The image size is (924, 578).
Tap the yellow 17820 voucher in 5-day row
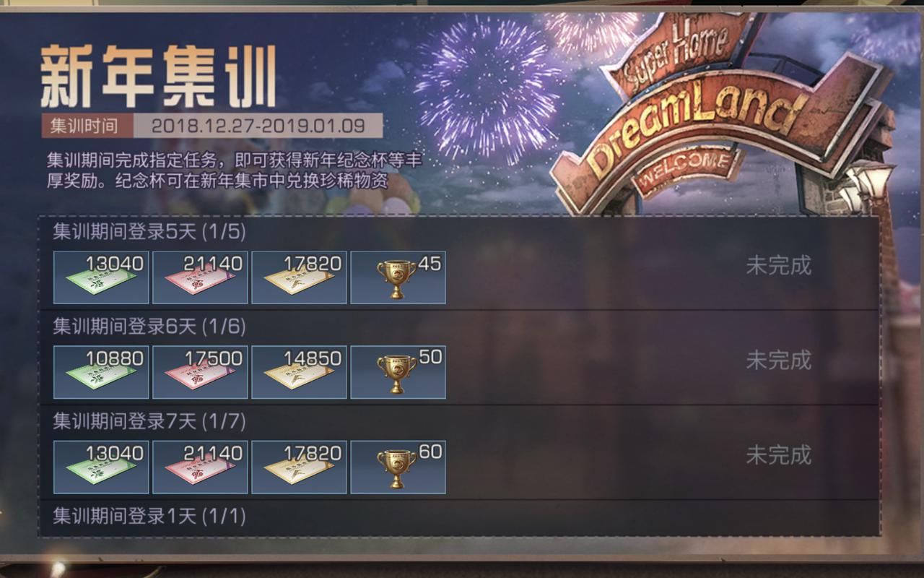coord(299,277)
